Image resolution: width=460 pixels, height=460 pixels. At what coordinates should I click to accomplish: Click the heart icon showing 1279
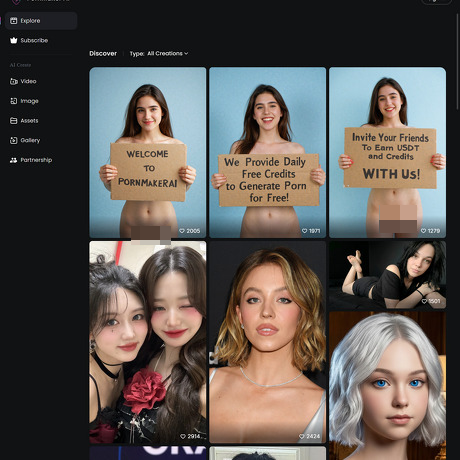[423, 231]
